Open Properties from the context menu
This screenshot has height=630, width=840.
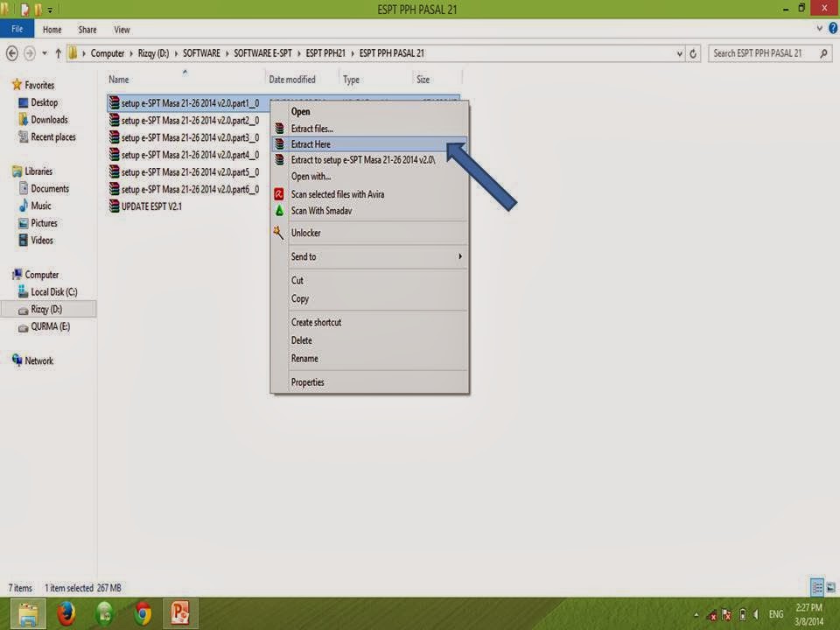[x=369, y=382]
